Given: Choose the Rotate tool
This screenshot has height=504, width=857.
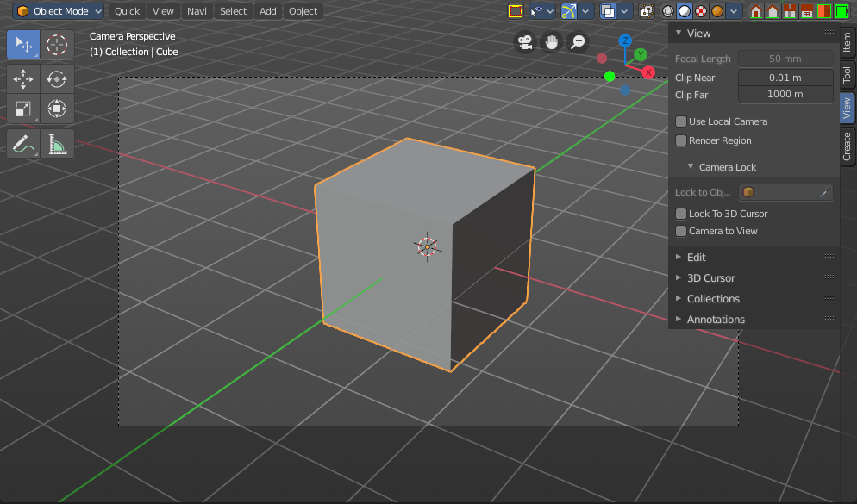Looking at the screenshot, I should [57, 79].
